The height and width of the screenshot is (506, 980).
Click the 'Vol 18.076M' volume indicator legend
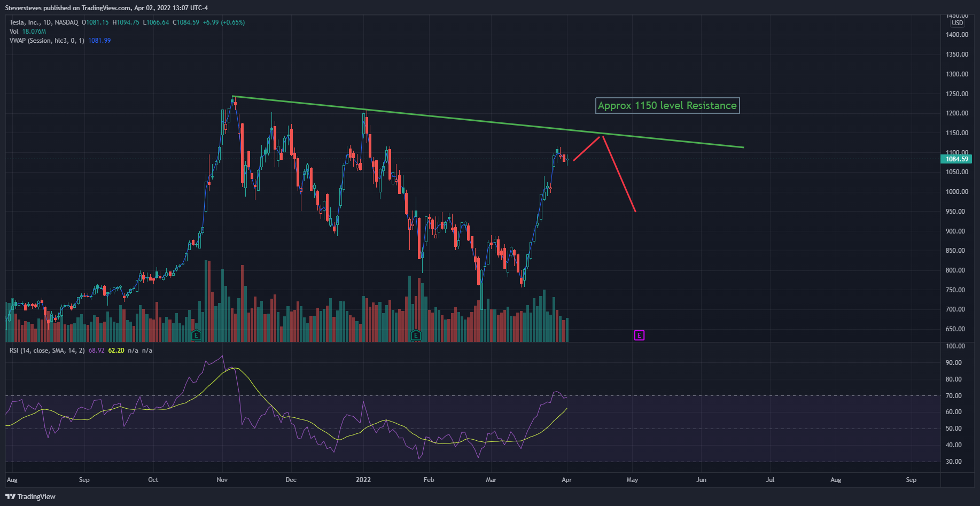pyautogui.click(x=28, y=32)
